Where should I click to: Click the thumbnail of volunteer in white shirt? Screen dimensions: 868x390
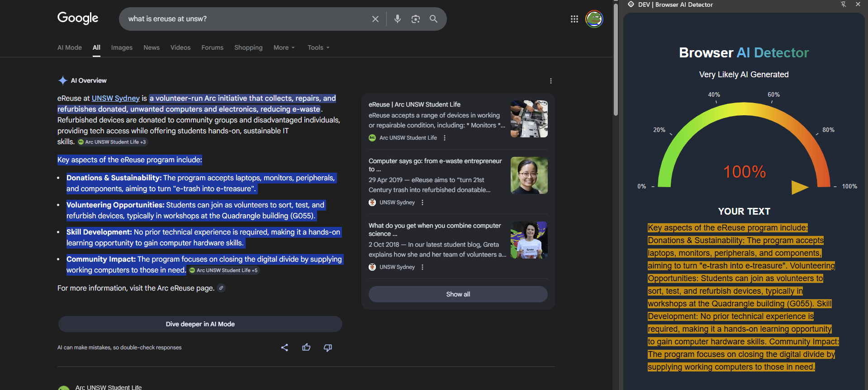tap(529, 240)
